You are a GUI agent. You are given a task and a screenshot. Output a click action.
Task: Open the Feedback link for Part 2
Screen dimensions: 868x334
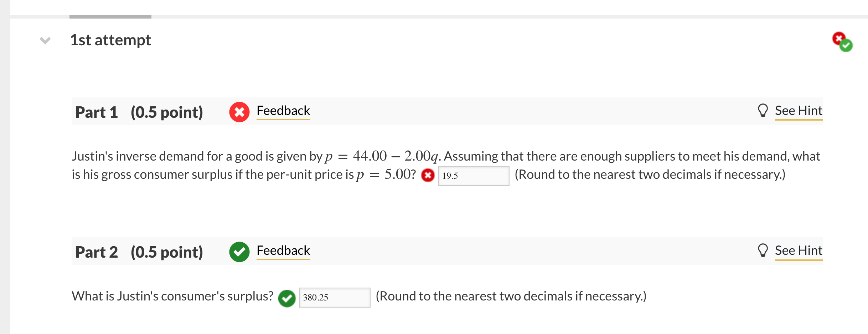(283, 250)
